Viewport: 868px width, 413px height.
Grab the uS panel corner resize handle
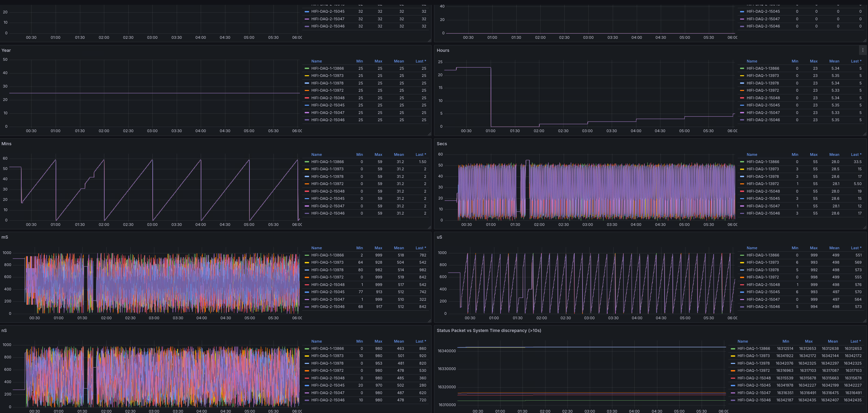865,321
